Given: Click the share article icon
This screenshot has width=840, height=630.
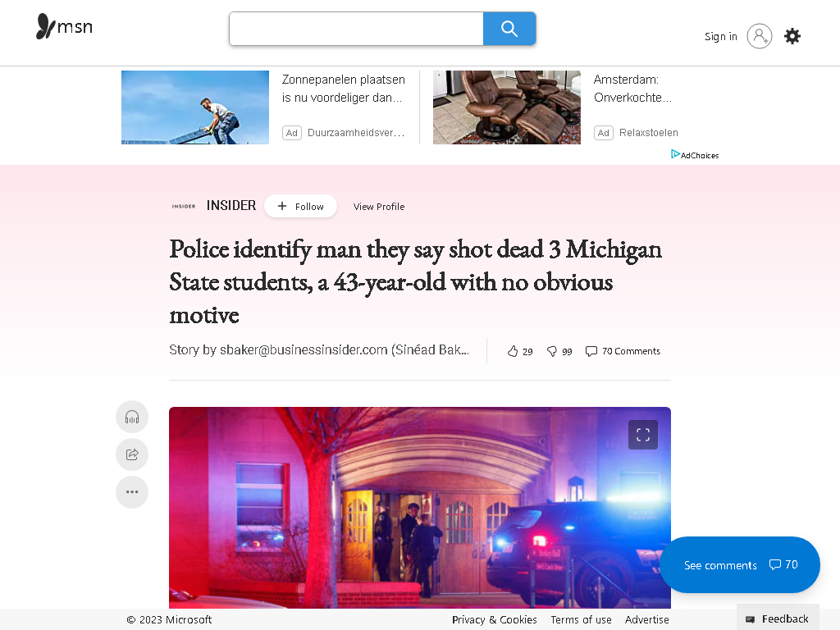Looking at the screenshot, I should tap(132, 454).
